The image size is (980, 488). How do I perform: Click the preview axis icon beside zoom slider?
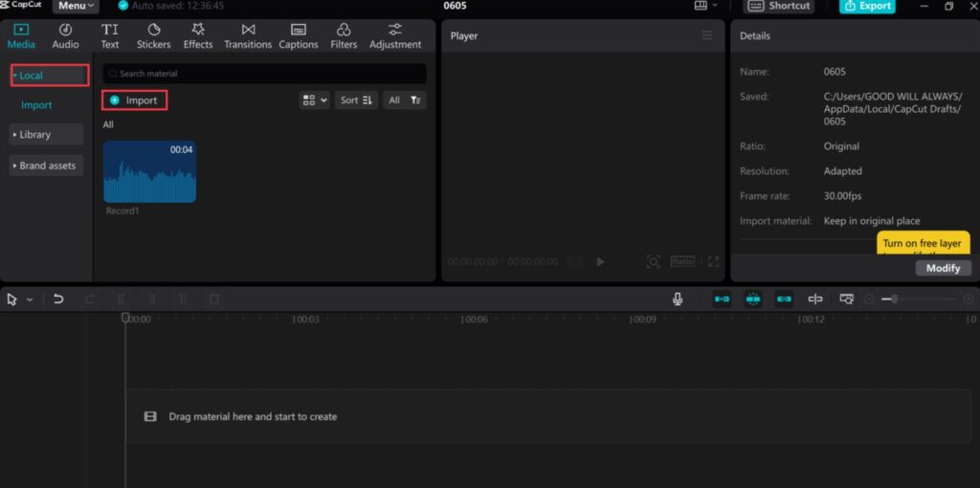(x=815, y=299)
